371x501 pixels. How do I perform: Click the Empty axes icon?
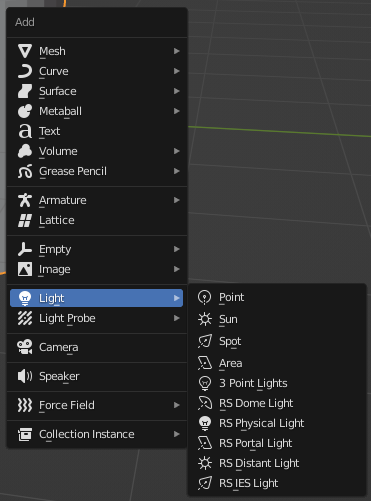point(25,249)
